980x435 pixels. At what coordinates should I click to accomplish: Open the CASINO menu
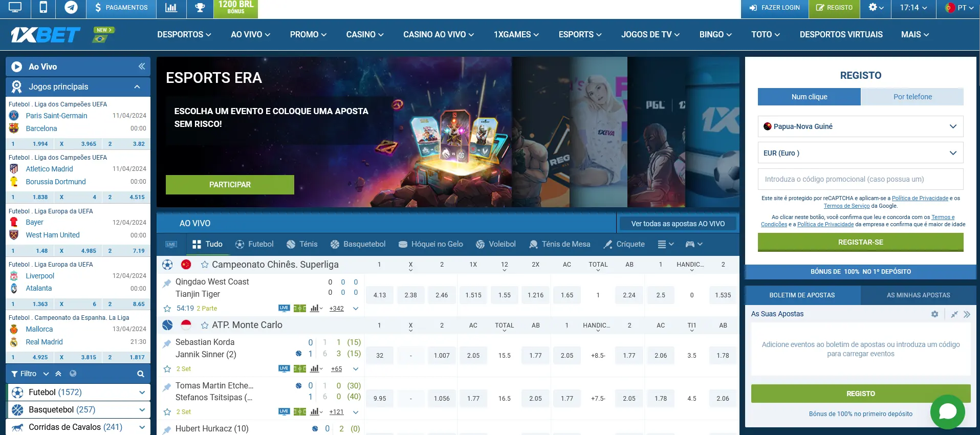click(x=365, y=35)
